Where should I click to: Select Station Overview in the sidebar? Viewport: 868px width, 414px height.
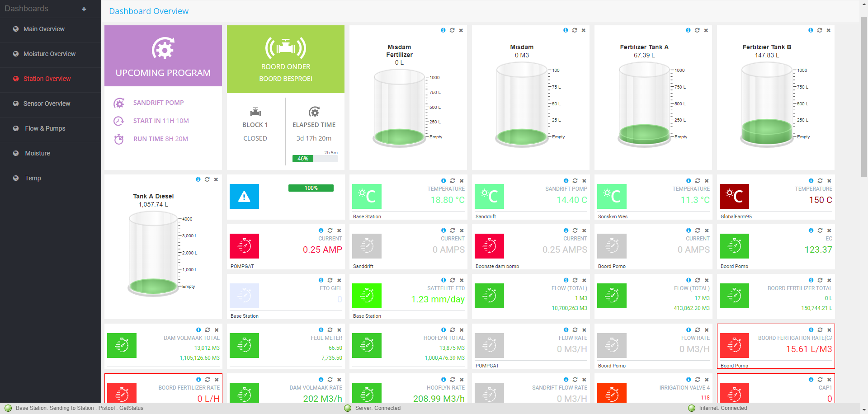47,79
